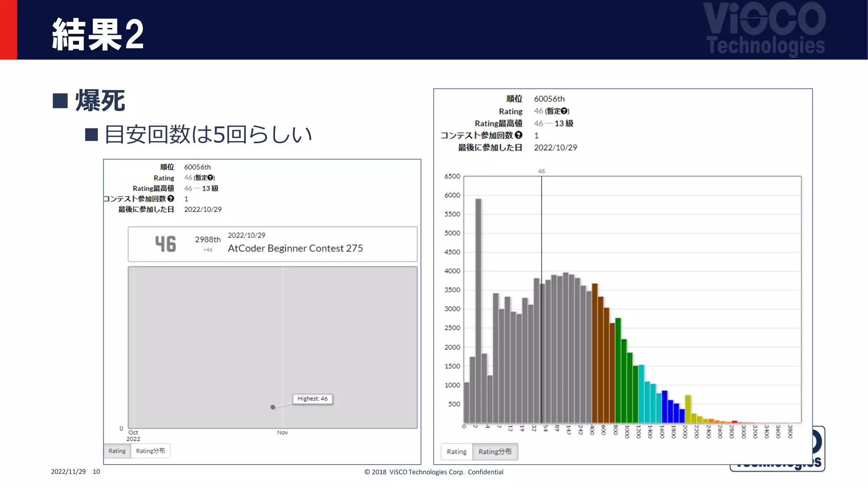Image resolution: width=868 pixels, height=488 pixels.
Task: Click the 60056th rank in left panel
Action: [197, 167]
